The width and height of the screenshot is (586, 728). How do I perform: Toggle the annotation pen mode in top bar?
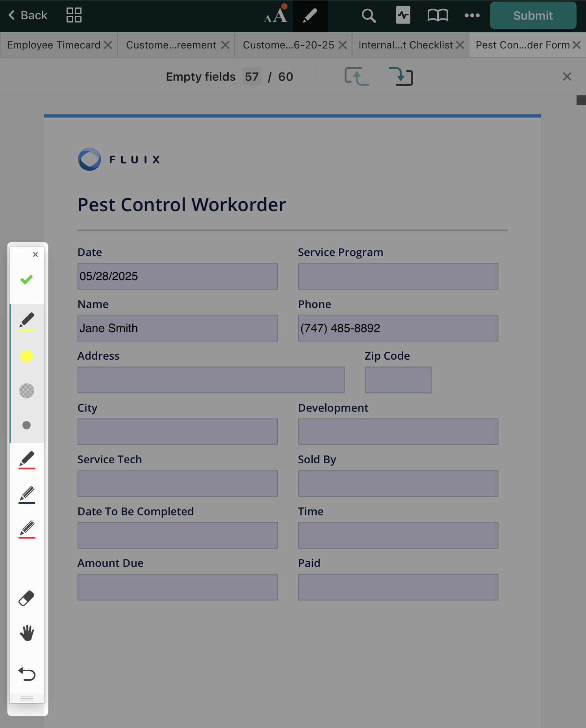310,16
